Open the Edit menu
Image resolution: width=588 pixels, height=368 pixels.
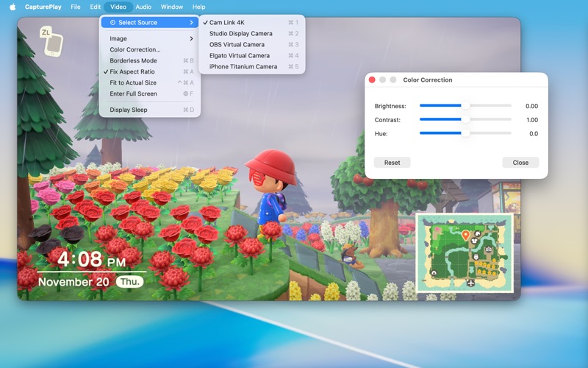96,7
